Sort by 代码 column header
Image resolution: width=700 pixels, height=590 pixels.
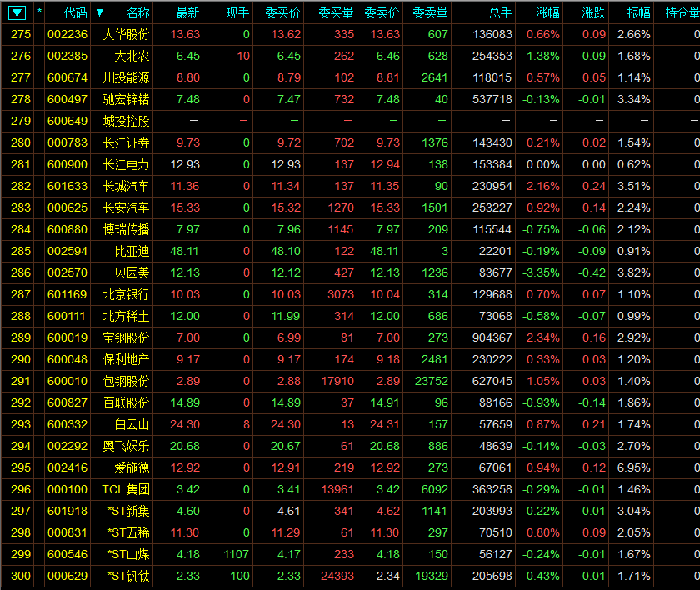pos(76,13)
